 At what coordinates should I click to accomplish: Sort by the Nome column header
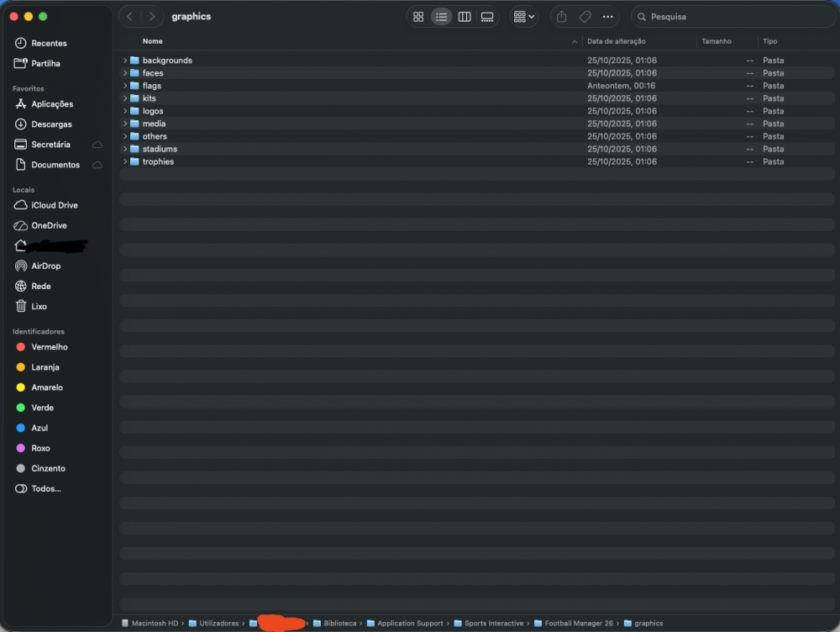click(152, 41)
